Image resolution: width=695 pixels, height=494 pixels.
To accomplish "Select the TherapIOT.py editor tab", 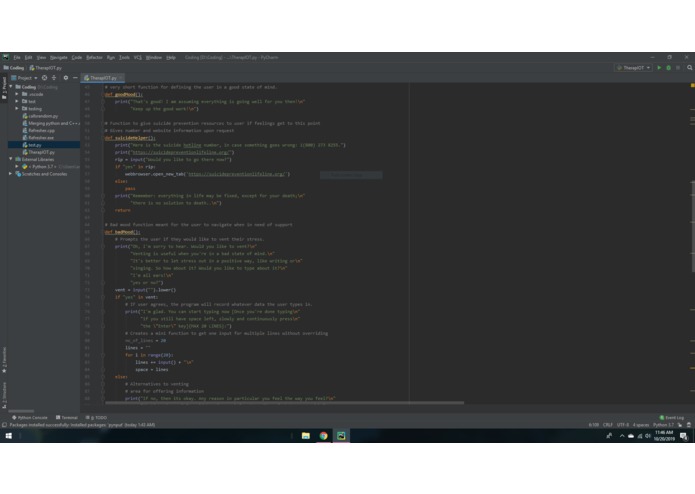I will [101, 78].
